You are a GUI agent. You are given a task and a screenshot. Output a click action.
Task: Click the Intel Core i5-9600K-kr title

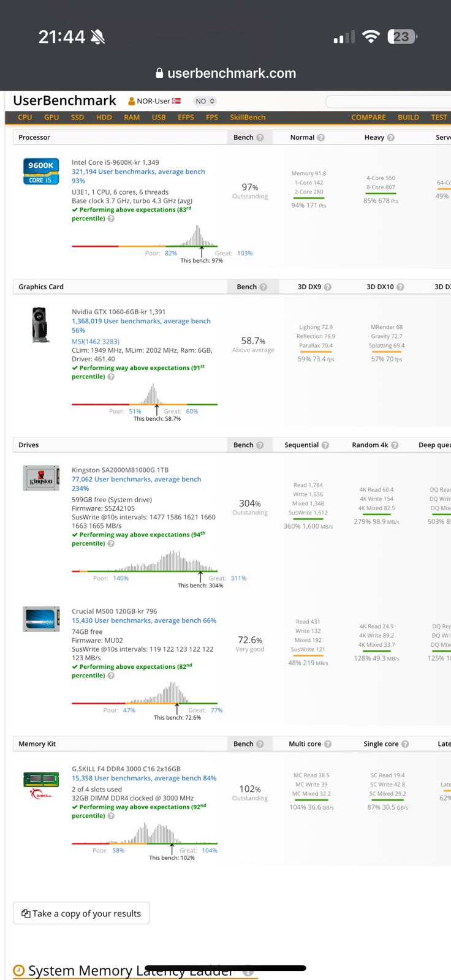click(115, 163)
